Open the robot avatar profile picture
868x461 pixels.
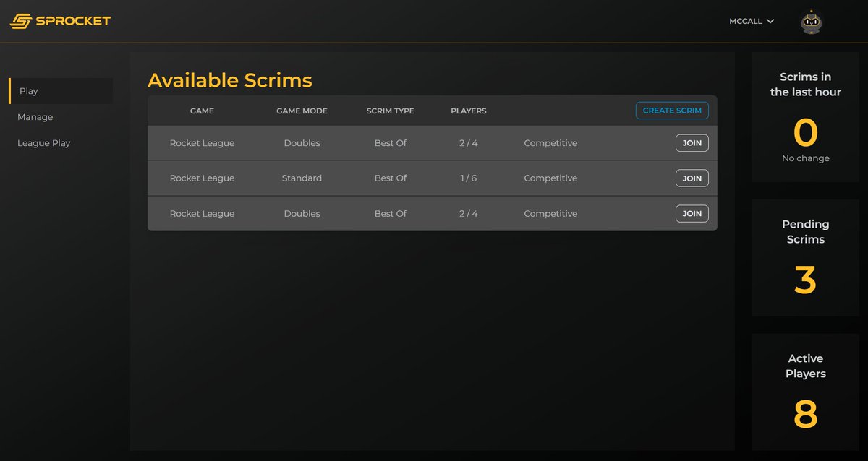[811, 22]
